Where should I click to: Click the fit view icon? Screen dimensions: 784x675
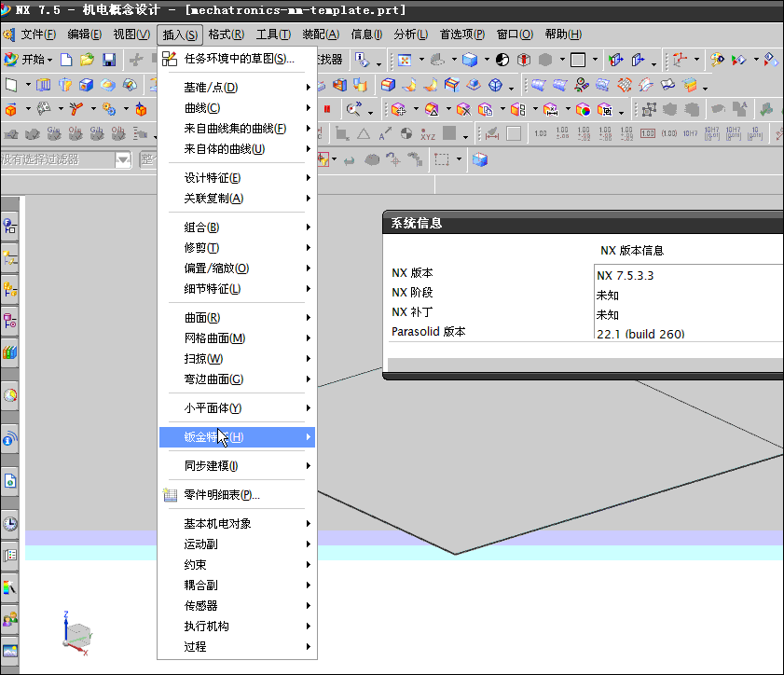(404, 61)
